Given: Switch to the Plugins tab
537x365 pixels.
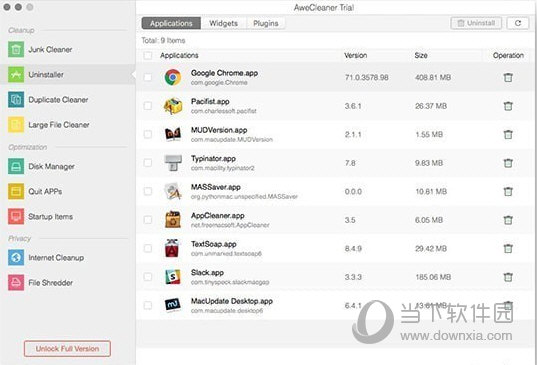Looking at the screenshot, I should (x=266, y=23).
